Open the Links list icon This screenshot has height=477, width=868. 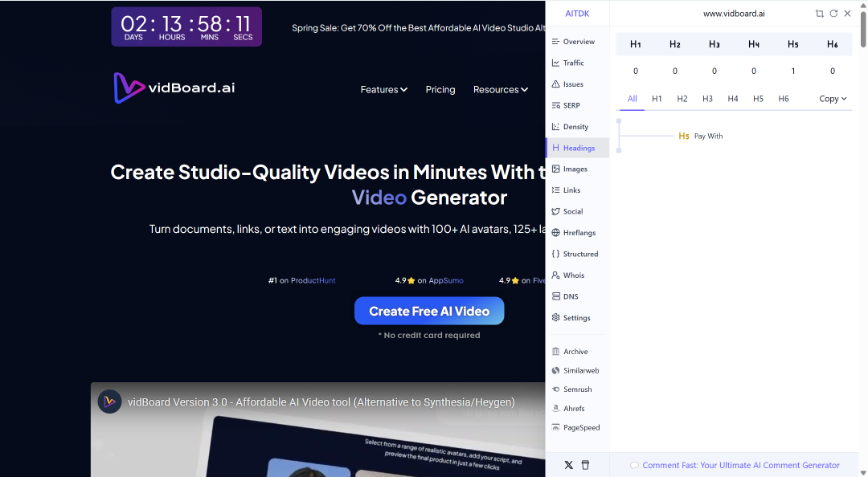(556, 190)
